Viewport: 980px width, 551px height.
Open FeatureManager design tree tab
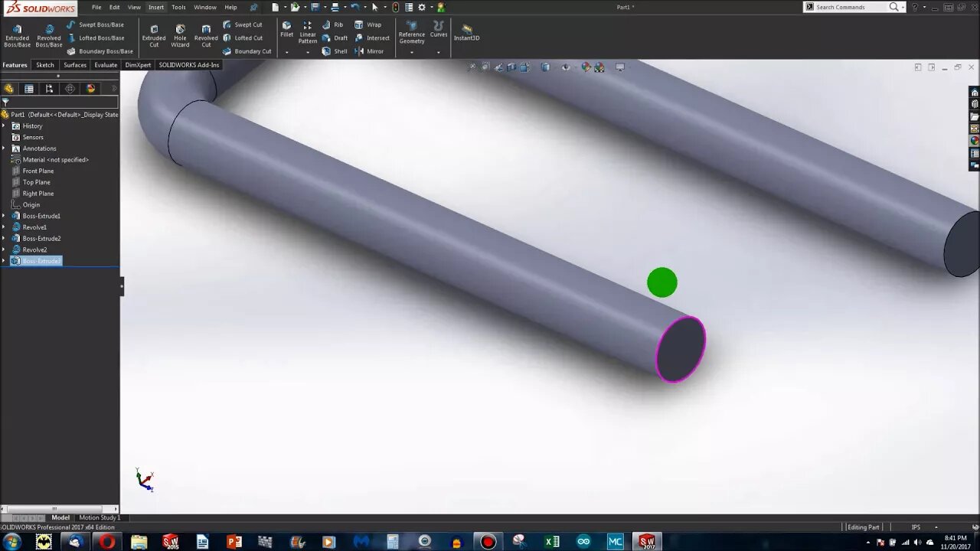pos(8,89)
